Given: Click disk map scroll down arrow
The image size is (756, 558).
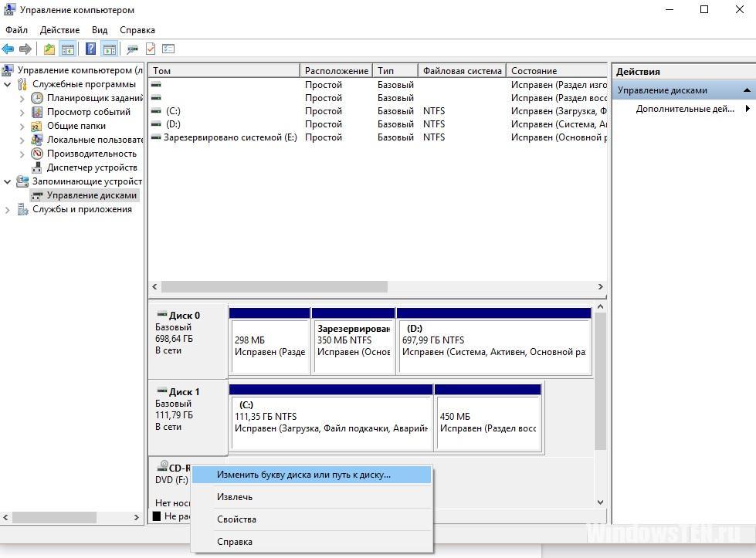Looking at the screenshot, I should 600,502.
